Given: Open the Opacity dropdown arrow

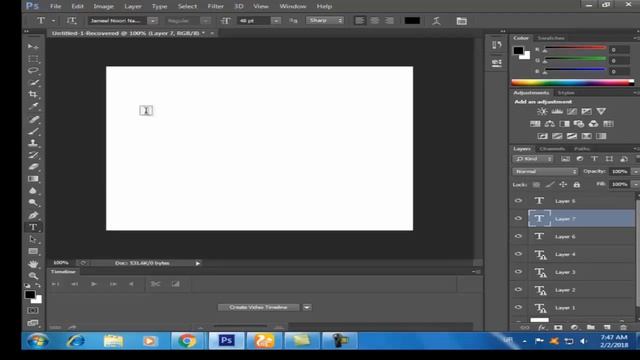Looking at the screenshot, I should pyautogui.click(x=635, y=172).
